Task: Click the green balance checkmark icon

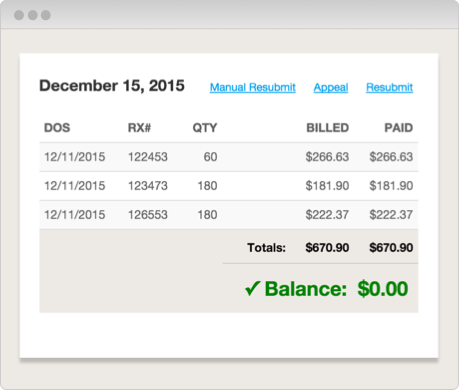Action: (252, 288)
